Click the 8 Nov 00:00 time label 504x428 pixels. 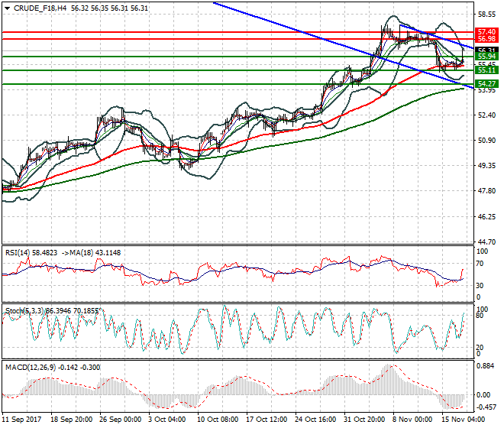tap(413, 420)
